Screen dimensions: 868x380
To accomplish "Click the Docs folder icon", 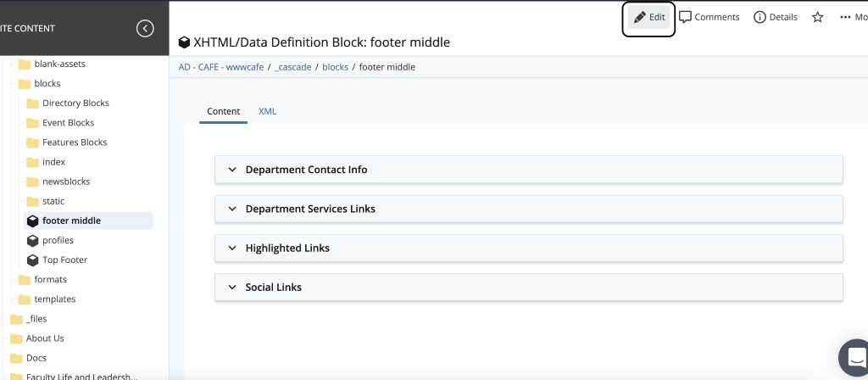I will (17, 358).
